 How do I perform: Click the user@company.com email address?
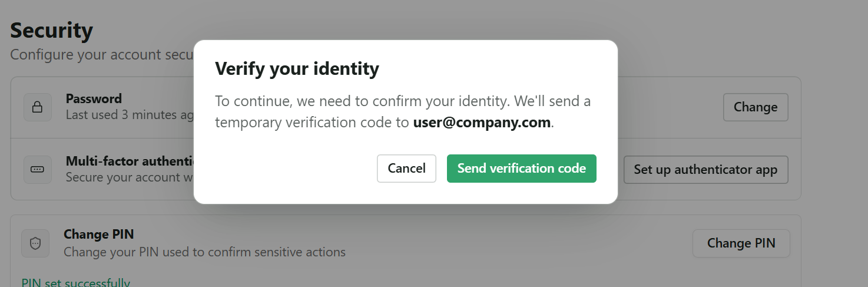[482, 123]
